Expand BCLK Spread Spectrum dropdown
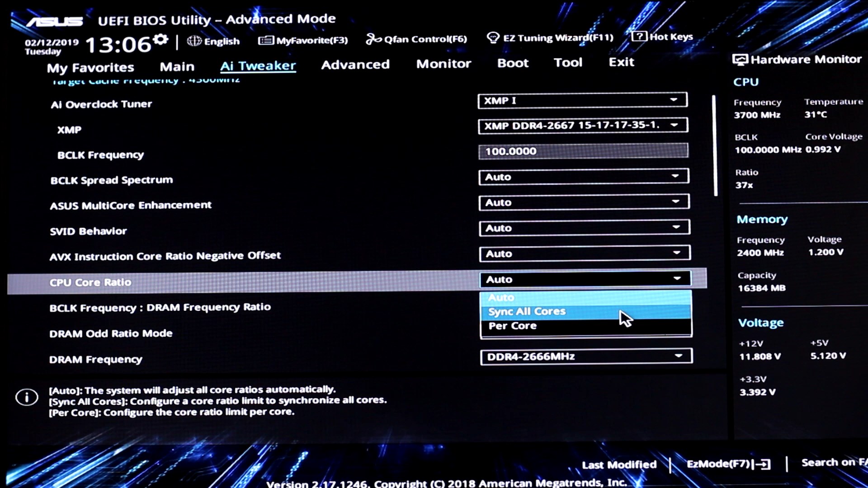The height and width of the screenshot is (488, 868). tap(584, 176)
